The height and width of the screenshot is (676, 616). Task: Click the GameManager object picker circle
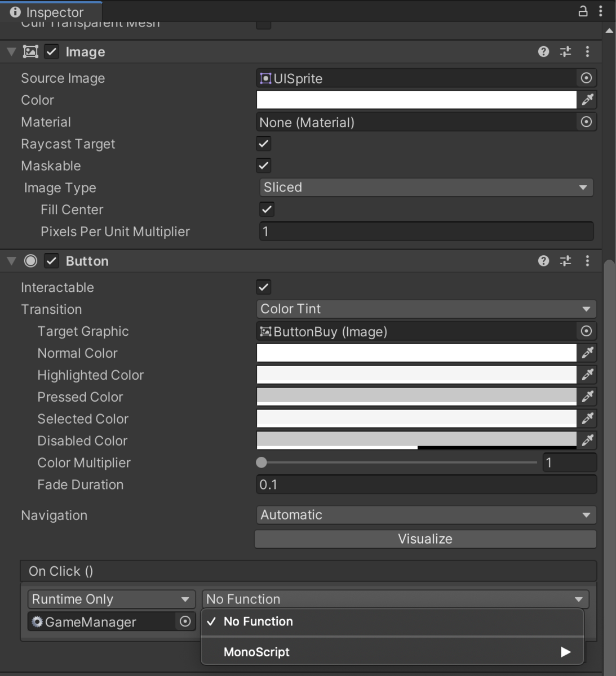(184, 621)
